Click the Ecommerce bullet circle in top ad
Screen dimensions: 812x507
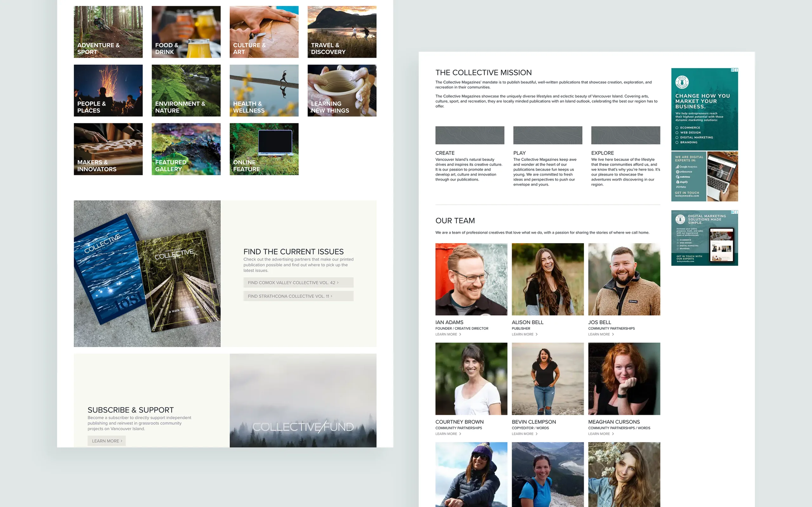pyautogui.click(x=677, y=128)
